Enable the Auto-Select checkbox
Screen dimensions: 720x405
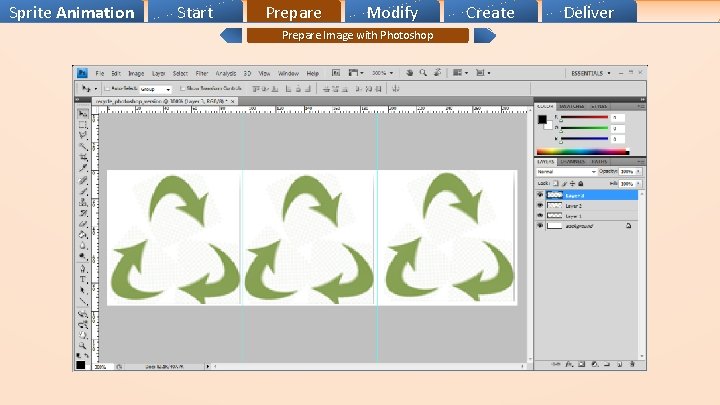107,88
